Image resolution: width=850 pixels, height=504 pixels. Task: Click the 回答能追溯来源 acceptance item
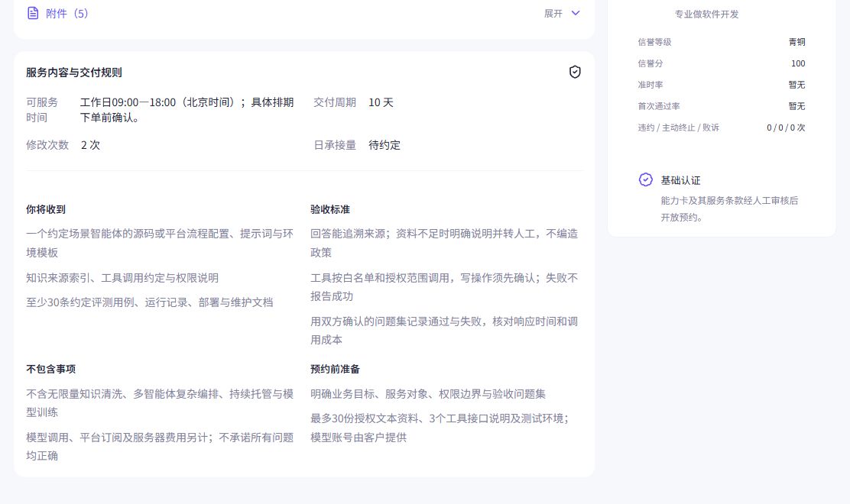point(444,243)
